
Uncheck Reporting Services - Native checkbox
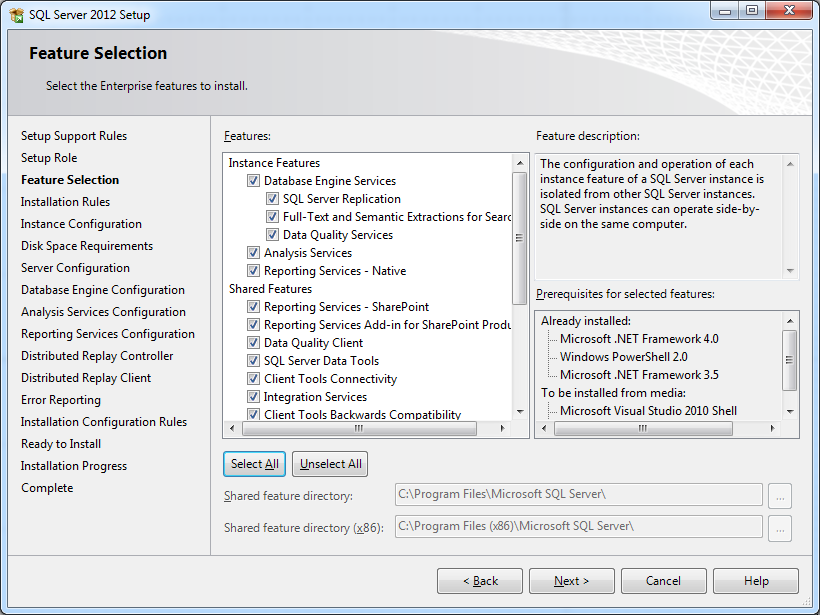(x=254, y=271)
